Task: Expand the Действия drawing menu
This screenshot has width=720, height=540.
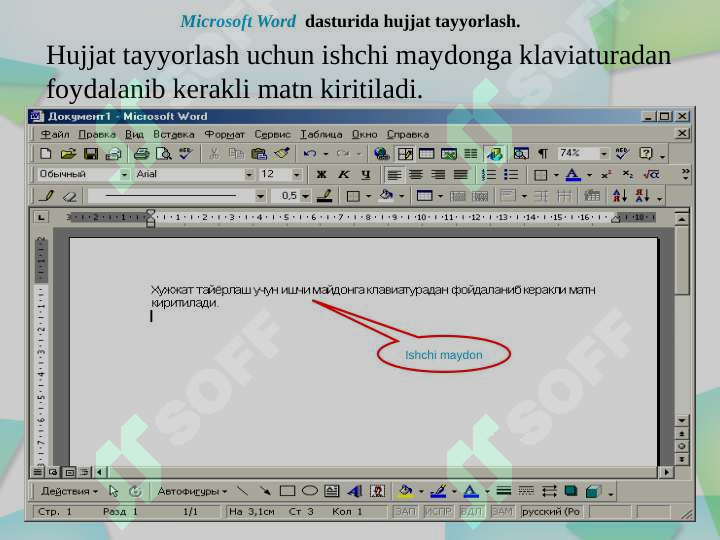Action: click(x=69, y=491)
